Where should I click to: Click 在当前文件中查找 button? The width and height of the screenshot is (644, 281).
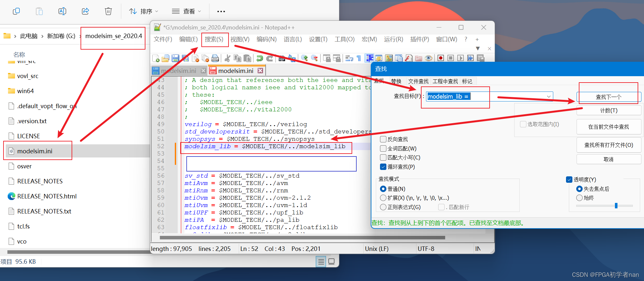click(609, 127)
